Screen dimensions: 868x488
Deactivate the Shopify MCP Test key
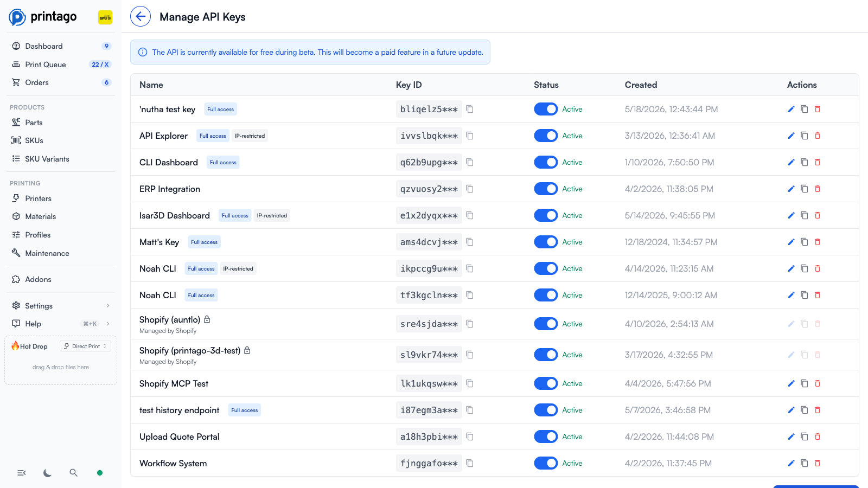(x=546, y=384)
